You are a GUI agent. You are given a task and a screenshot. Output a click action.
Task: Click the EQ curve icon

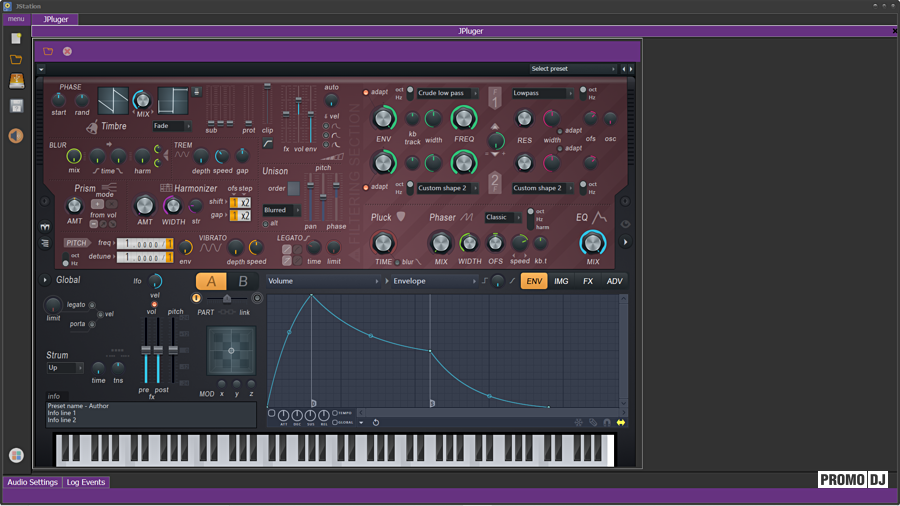coord(599,216)
